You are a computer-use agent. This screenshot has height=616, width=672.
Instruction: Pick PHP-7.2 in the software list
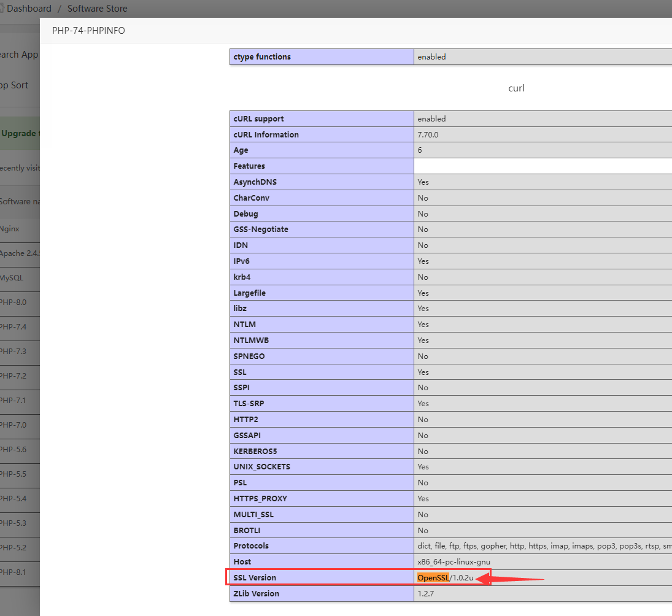click(14, 376)
